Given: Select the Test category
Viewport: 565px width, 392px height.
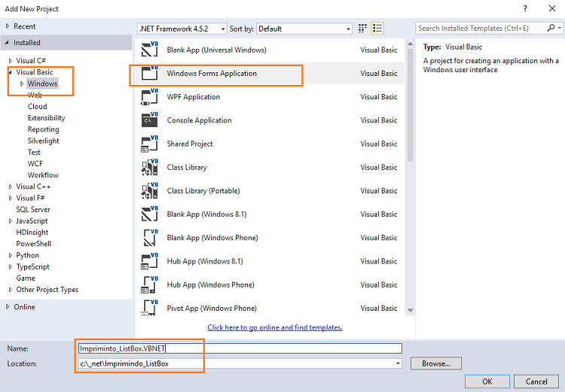Looking at the screenshot, I should pyautogui.click(x=34, y=152).
